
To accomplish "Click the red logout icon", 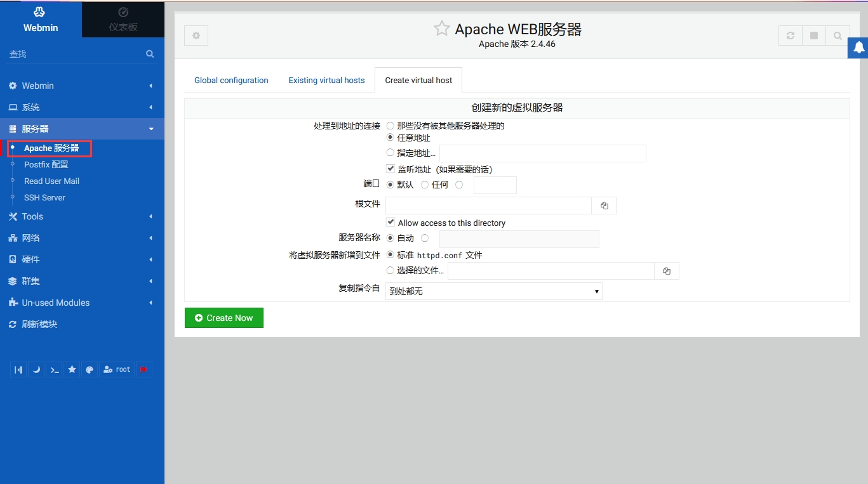I will pos(144,369).
